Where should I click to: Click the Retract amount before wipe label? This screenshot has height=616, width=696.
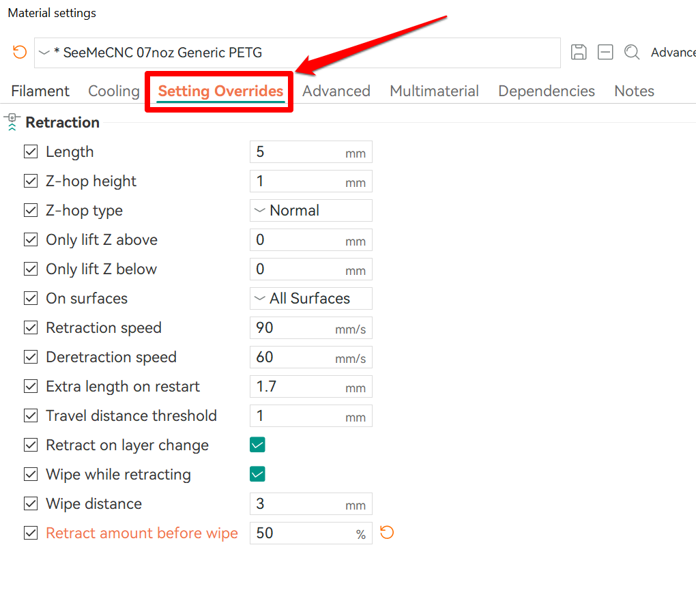tap(142, 533)
